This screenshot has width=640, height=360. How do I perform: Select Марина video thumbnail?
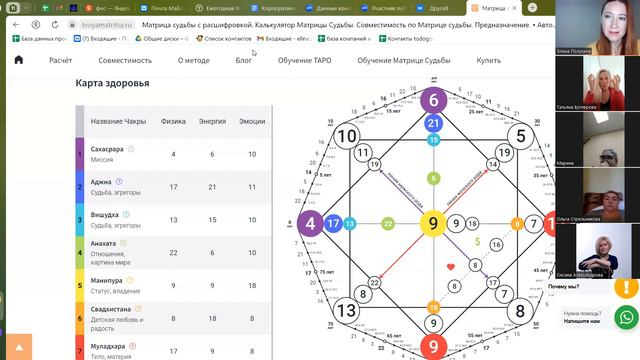[x=597, y=139]
